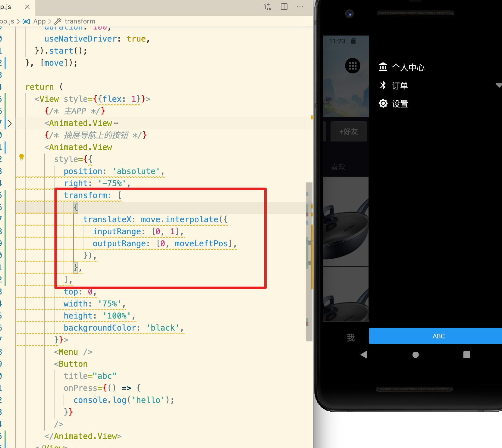Open the first frying pan product thumbnail
This screenshot has height=448, width=502.
[346, 222]
